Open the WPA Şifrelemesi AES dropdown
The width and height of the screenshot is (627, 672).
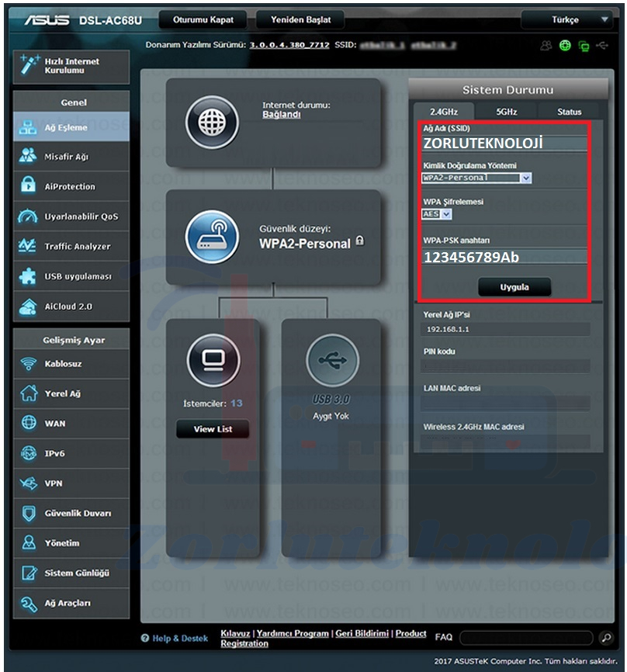coord(436,213)
